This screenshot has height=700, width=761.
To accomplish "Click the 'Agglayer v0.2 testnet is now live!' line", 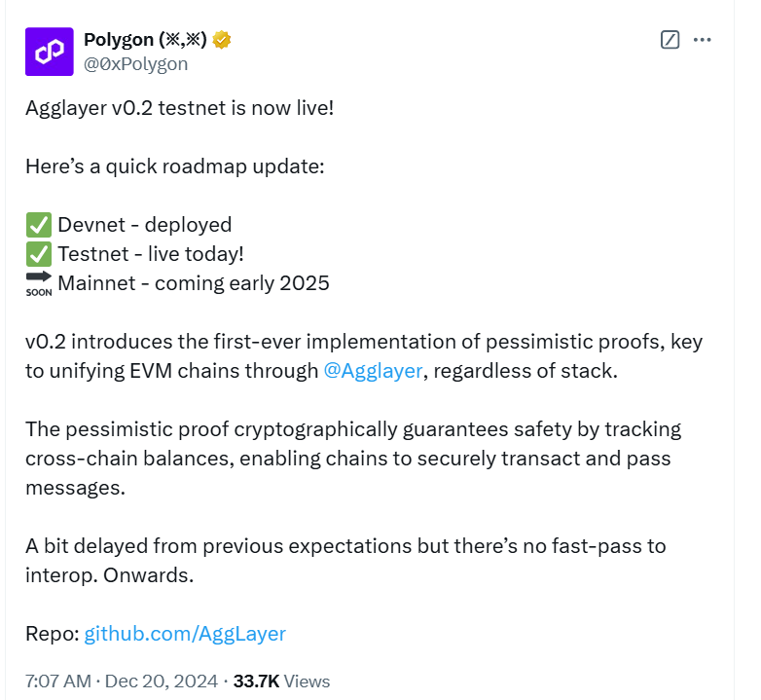I will tap(180, 108).
